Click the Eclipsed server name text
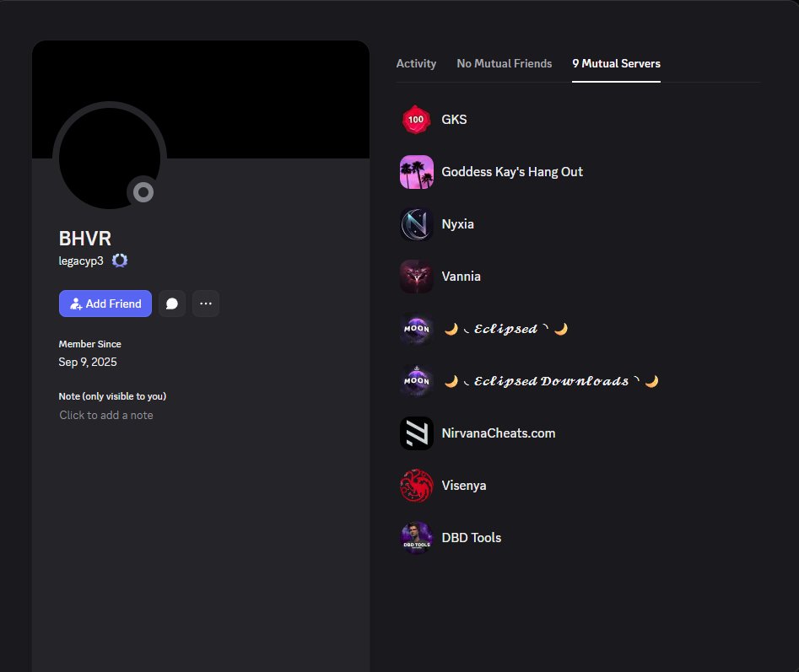Screen dimensions: 799x672 (x=506, y=330)
